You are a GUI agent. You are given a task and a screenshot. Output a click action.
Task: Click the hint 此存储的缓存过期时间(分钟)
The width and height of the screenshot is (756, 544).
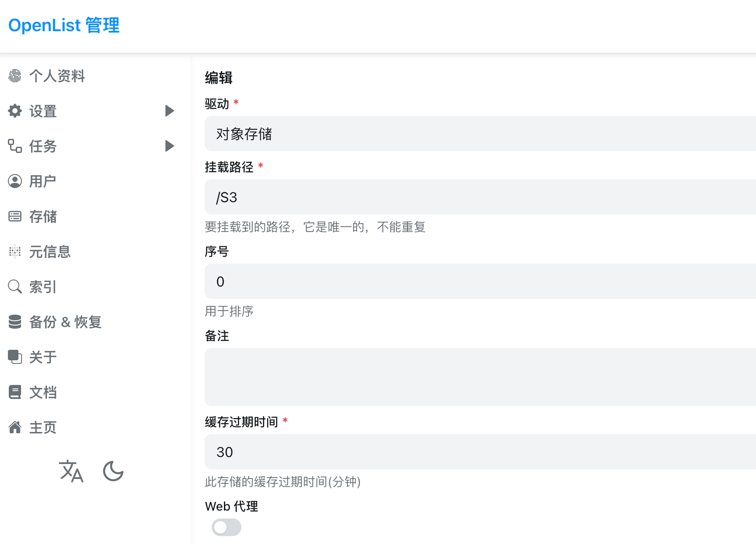[x=283, y=482]
